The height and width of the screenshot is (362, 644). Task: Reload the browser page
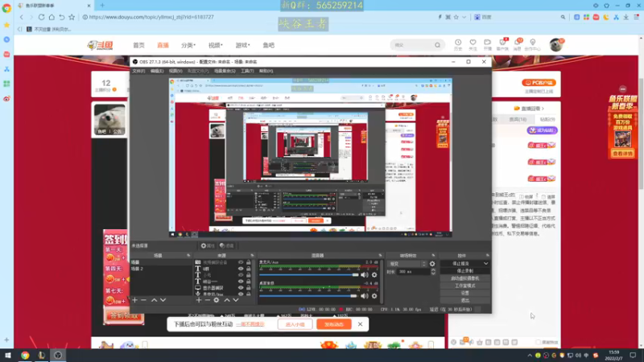(42, 17)
